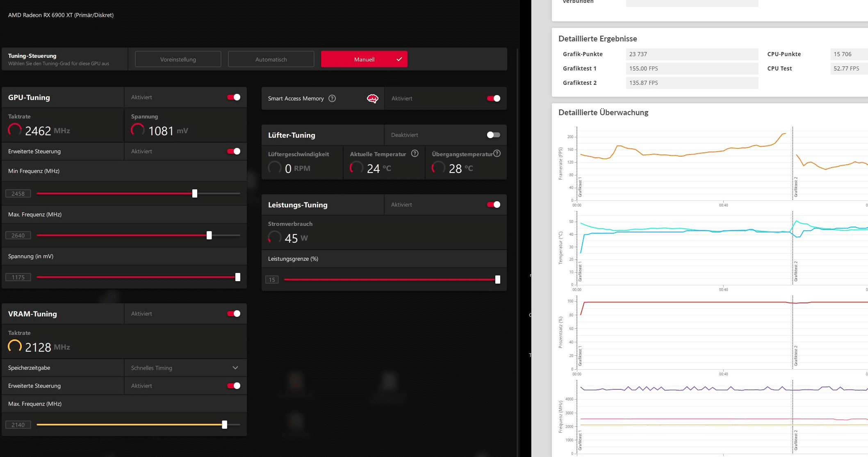Open the Übergangstemperatur help icon
This screenshot has height=457, width=868.
(497, 153)
